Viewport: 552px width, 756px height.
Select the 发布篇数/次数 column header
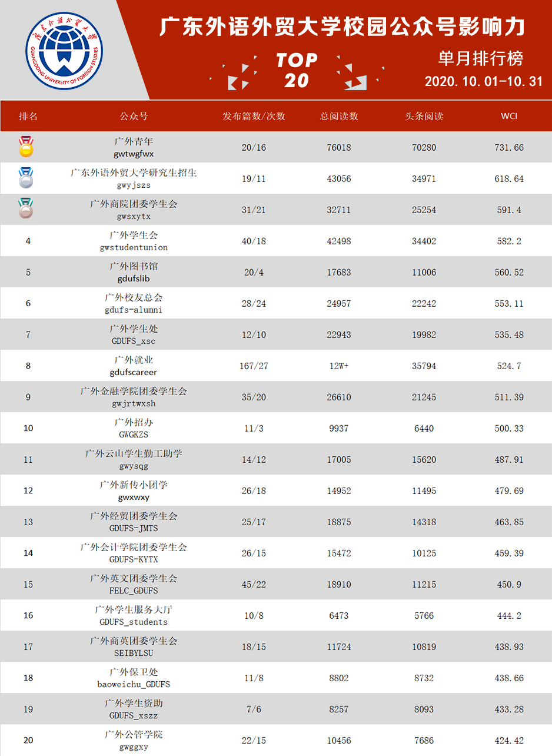254,116
